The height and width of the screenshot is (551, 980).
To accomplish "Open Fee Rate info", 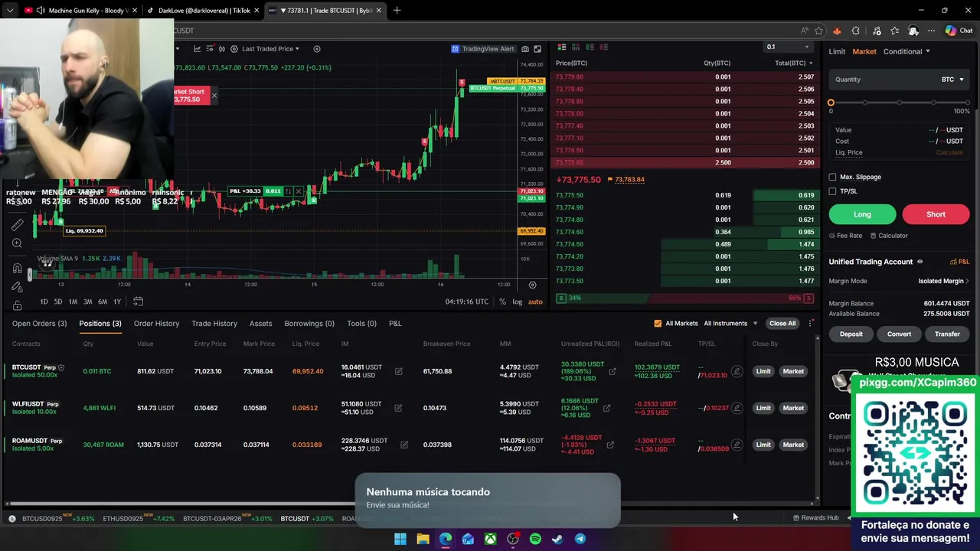I will click(845, 236).
